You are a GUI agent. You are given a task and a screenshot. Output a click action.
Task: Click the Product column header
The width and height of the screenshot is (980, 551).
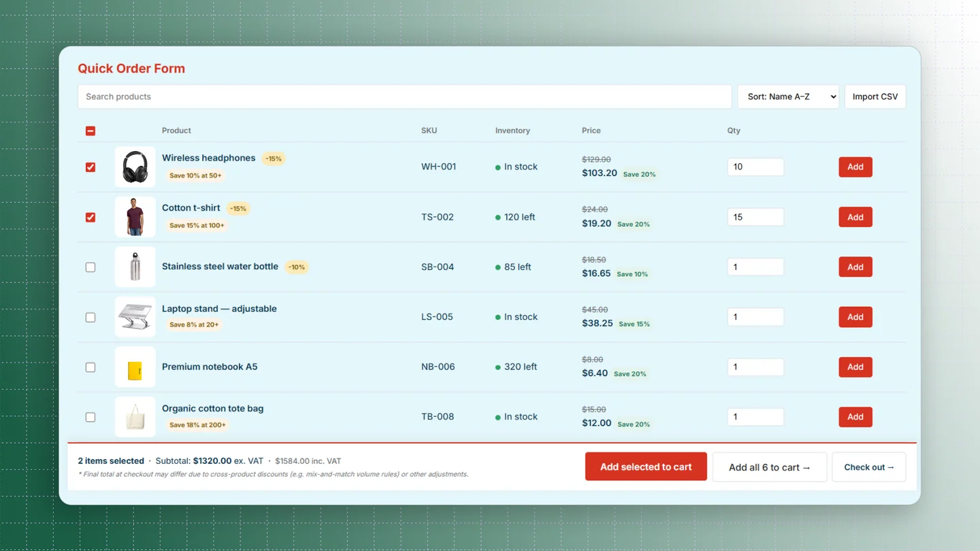[x=176, y=131]
